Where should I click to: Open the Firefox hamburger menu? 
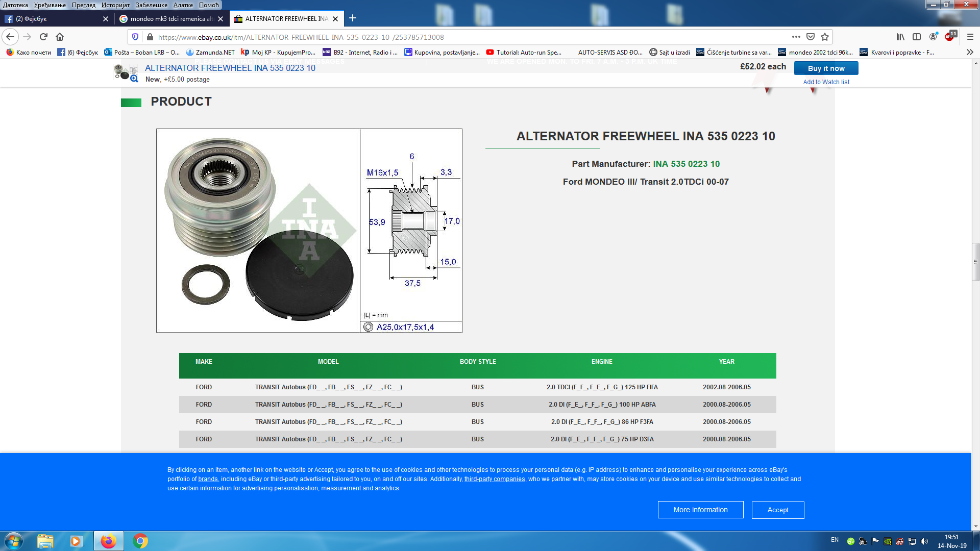coord(970,37)
